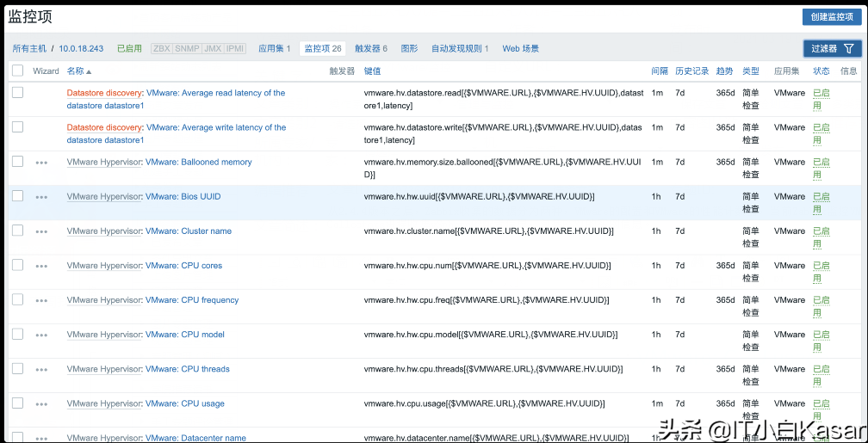The image size is (868, 443).
Task: Open the Average read latency item
Action: coord(176,99)
